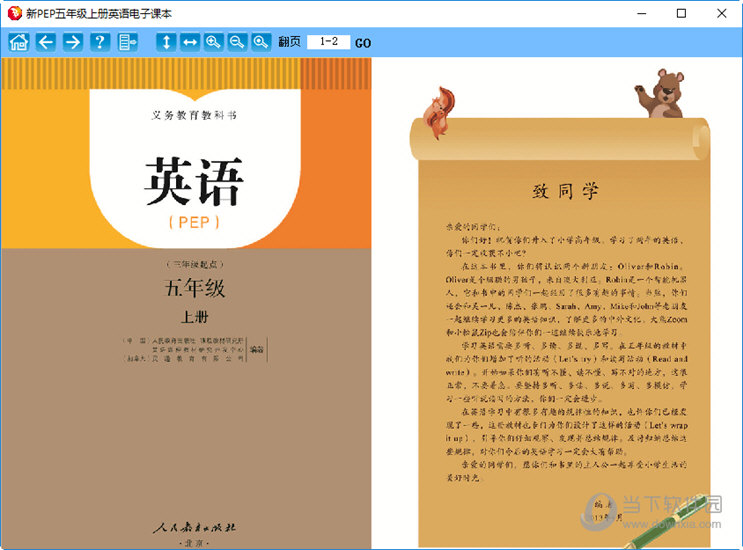Flip to the next page arrow
The height and width of the screenshot is (550, 743).
tap(72, 42)
